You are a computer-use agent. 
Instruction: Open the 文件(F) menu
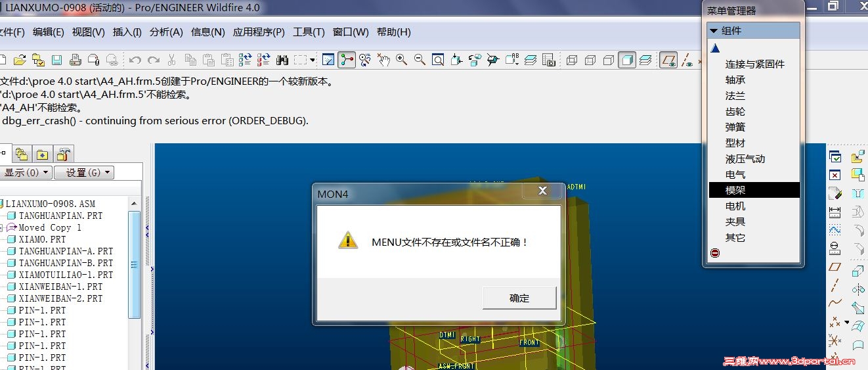11,32
